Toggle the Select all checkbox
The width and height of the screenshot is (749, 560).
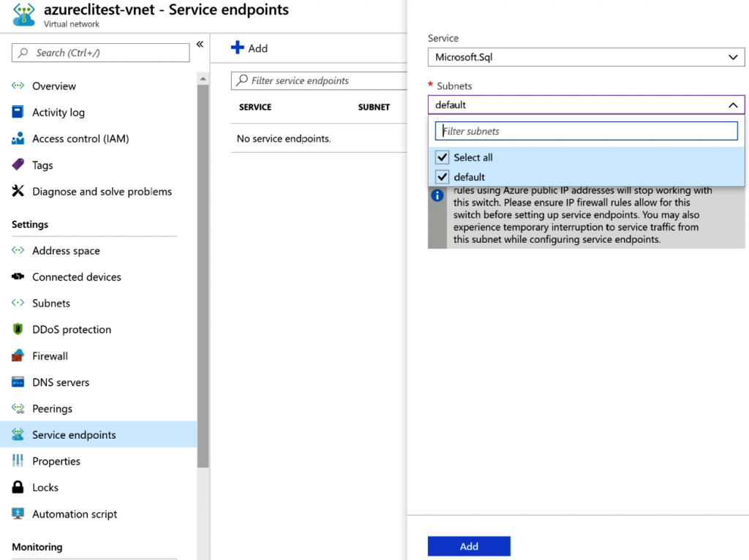pyautogui.click(x=442, y=157)
